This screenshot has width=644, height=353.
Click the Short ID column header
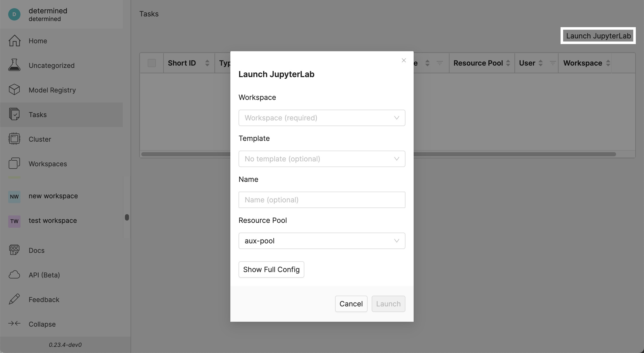(189, 63)
